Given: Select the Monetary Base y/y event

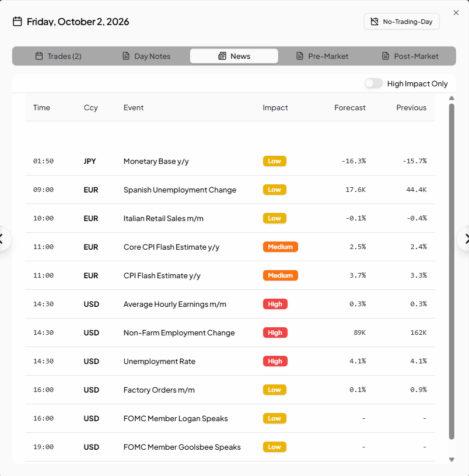Looking at the screenshot, I should [230, 161].
